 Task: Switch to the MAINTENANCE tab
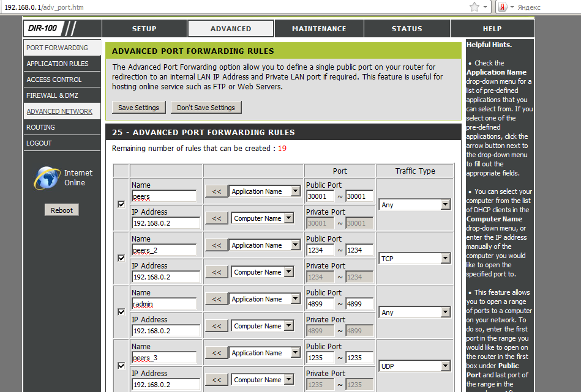tap(319, 29)
